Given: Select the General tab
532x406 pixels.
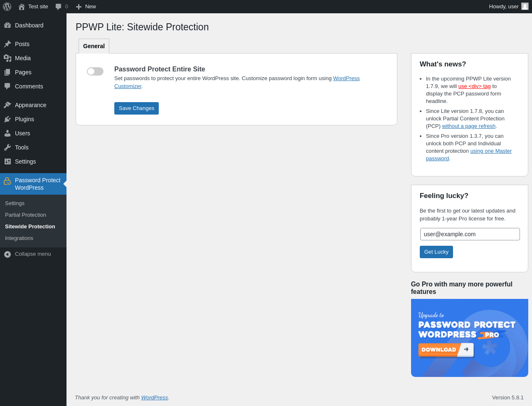Looking at the screenshot, I should [94, 46].
